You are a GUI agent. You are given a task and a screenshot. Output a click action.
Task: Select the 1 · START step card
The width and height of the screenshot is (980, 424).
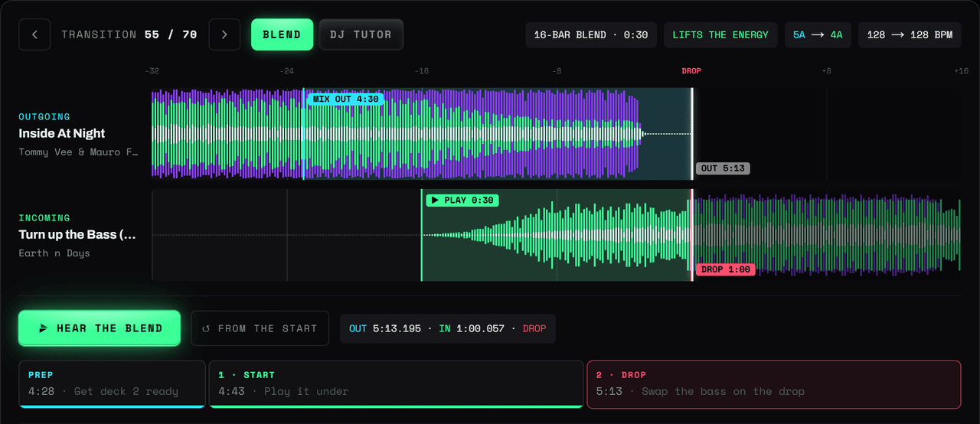[x=396, y=384]
